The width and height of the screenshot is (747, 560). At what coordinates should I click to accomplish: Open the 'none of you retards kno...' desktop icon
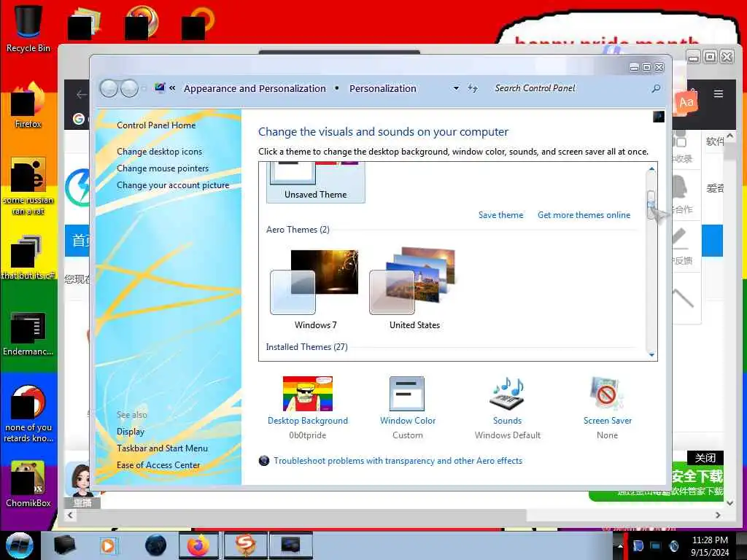28,413
